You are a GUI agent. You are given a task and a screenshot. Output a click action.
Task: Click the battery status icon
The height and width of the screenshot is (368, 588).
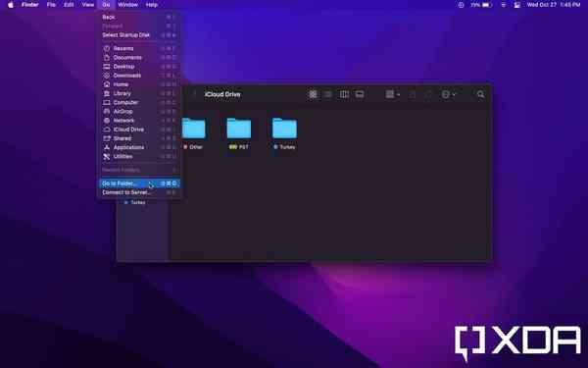[487, 5]
